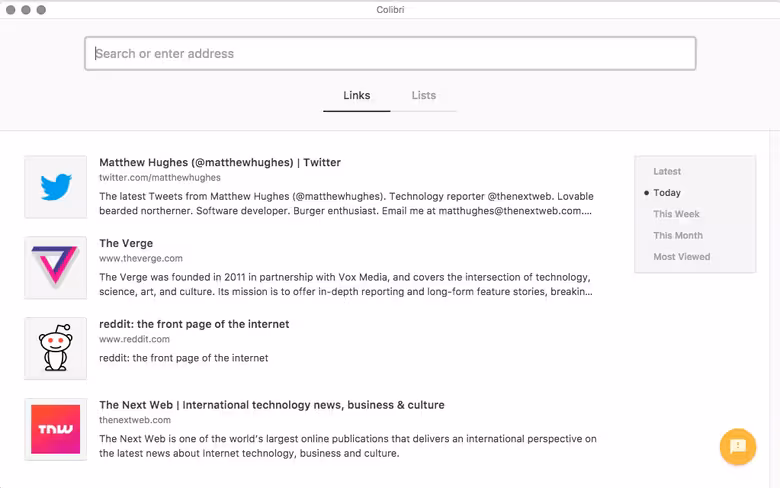Click the twitter.com/matthewhughes URL

pyautogui.click(x=160, y=178)
